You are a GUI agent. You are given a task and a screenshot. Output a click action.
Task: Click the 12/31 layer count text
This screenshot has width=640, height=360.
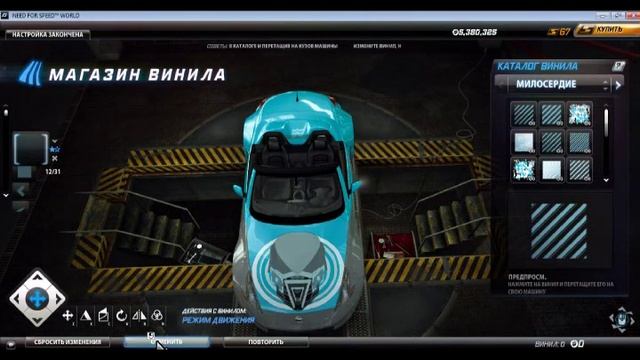tap(53, 172)
